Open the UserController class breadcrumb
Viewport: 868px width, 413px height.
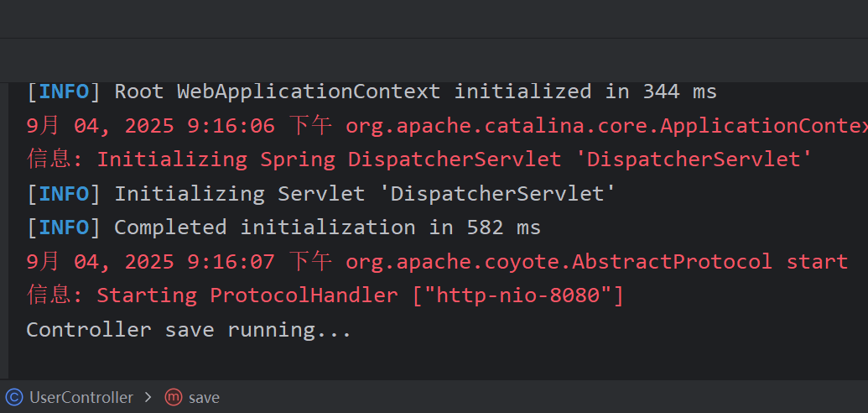81,398
